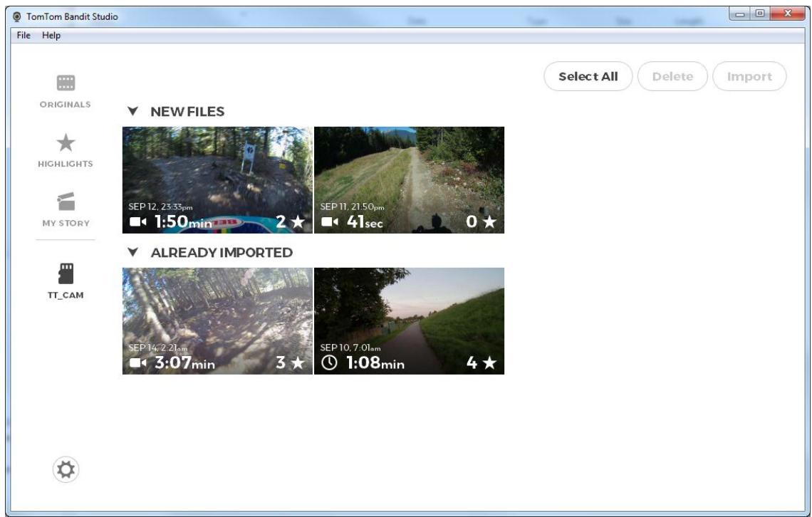Click the SEP 10, 7:01am date label
Screen dimensions: 812x517
350,348
